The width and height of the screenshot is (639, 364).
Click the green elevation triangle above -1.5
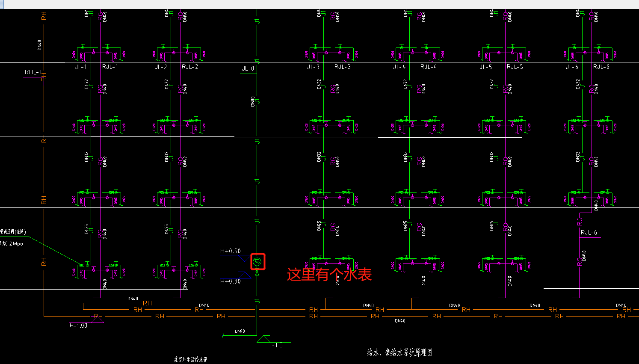(x=263, y=339)
